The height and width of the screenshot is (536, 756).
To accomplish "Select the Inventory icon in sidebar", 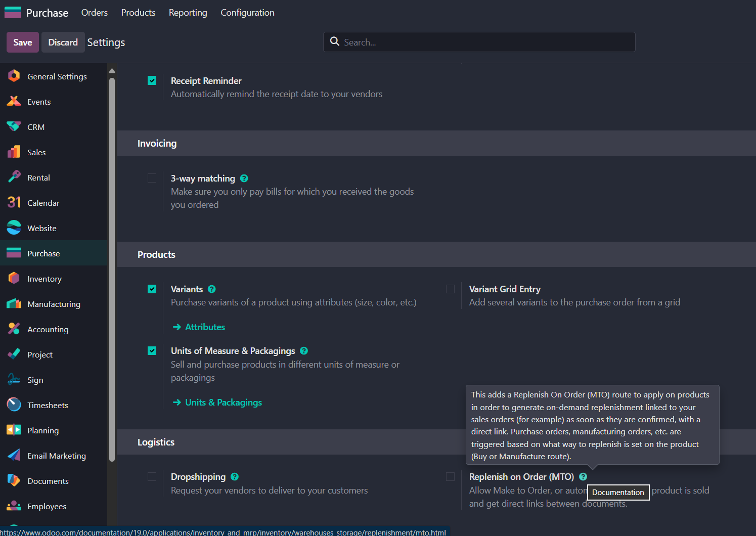I will (14, 279).
